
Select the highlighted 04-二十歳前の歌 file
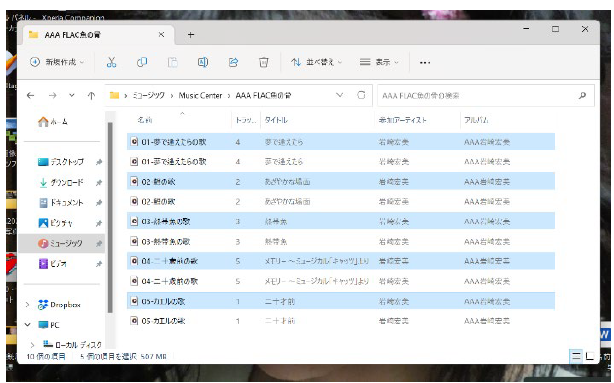coord(341,261)
